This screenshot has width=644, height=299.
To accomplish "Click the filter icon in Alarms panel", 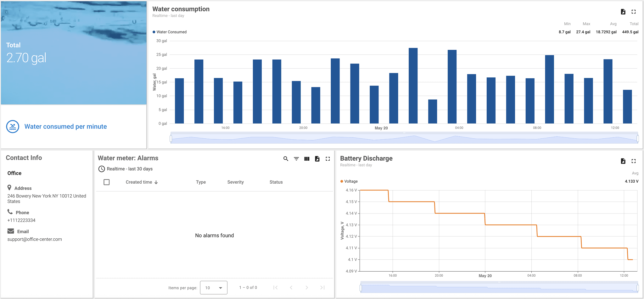I will pyautogui.click(x=296, y=159).
